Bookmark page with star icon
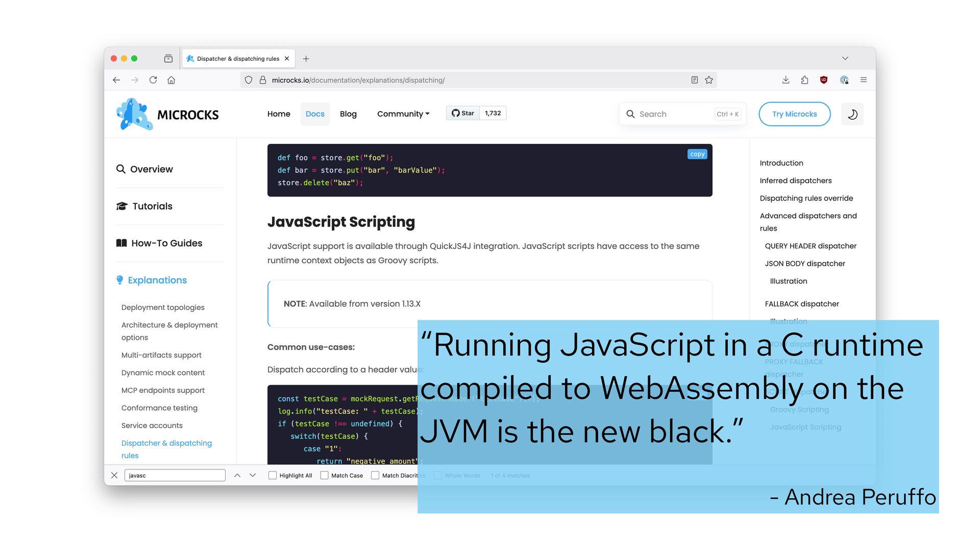The width and height of the screenshot is (980, 551). pos(709,80)
